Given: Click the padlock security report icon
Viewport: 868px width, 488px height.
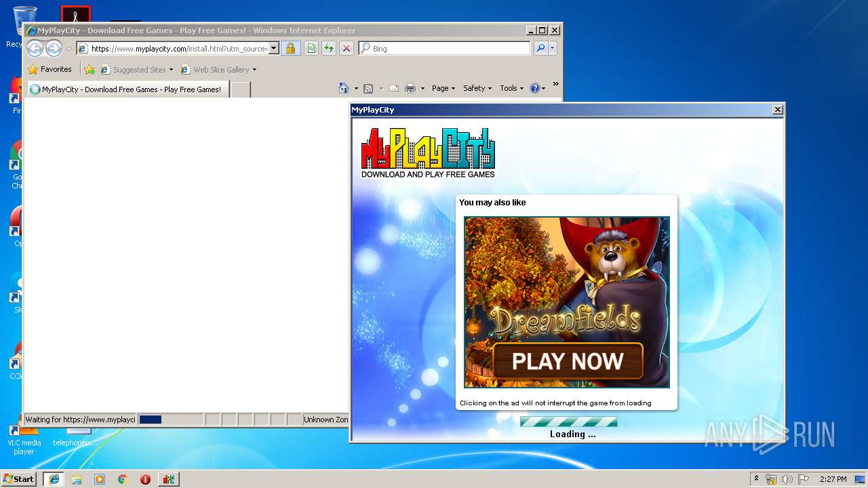Looking at the screenshot, I should (290, 48).
